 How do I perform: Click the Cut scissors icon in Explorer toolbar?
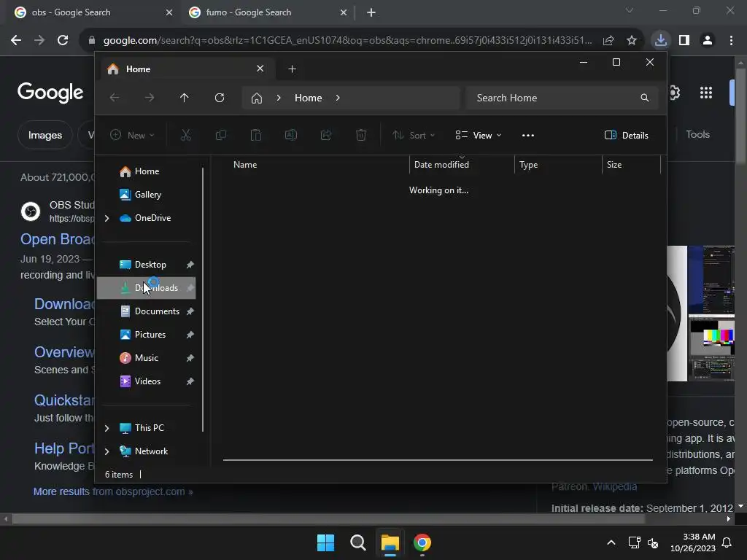pyautogui.click(x=186, y=135)
